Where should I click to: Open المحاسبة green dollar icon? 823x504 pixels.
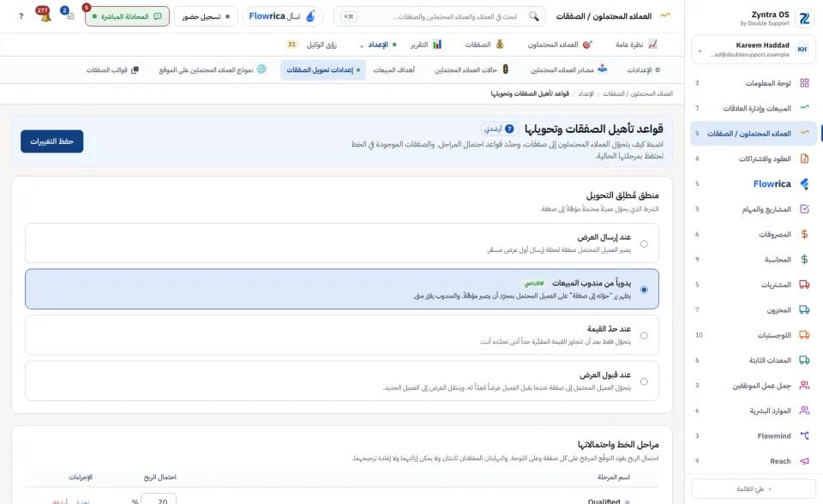point(804,260)
